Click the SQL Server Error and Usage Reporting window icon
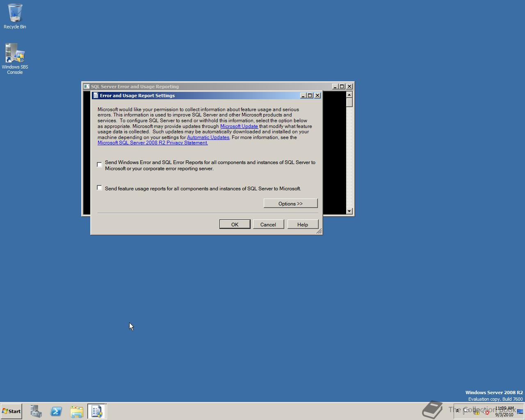525x420 pixels. tap(86, 87)
